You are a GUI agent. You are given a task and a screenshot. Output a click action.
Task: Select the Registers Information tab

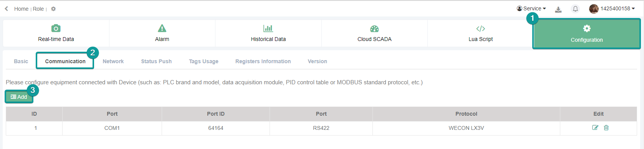[263, 61]
